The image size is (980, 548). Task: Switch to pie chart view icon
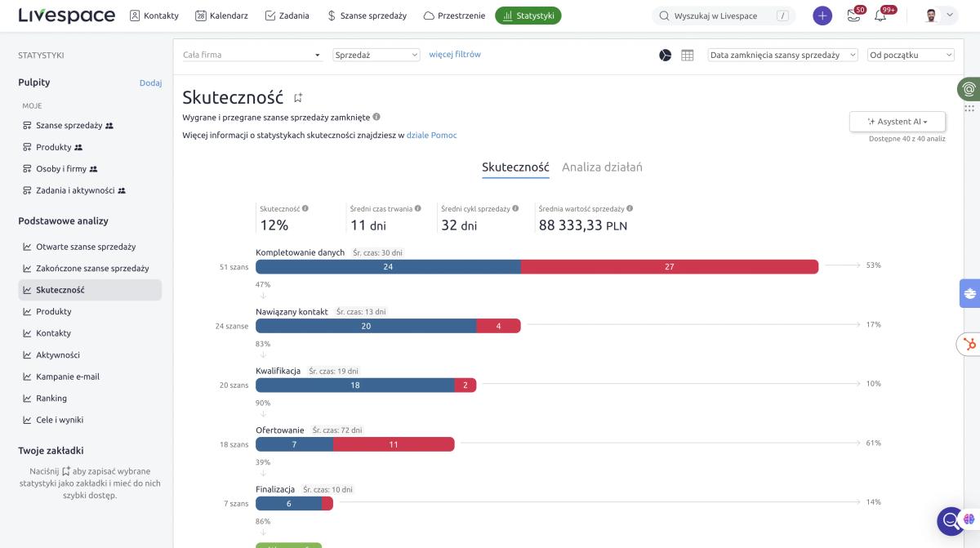point(666,55)
